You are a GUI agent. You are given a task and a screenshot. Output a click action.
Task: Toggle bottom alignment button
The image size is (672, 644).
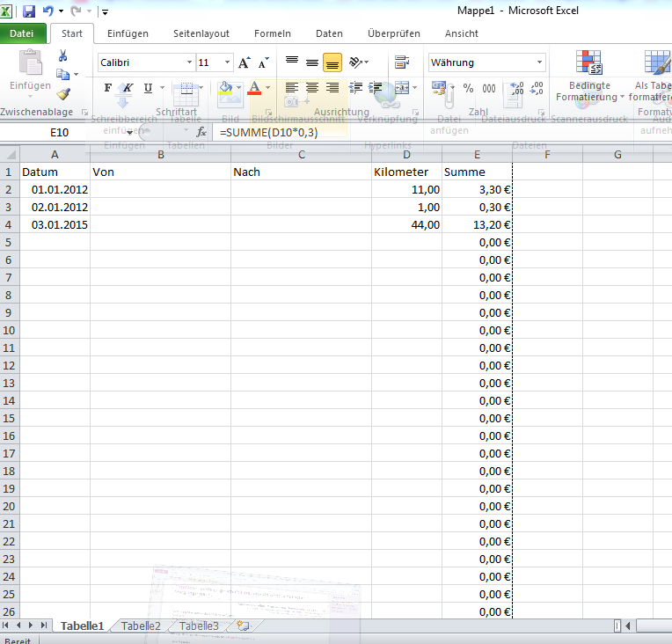coord(332,62)
